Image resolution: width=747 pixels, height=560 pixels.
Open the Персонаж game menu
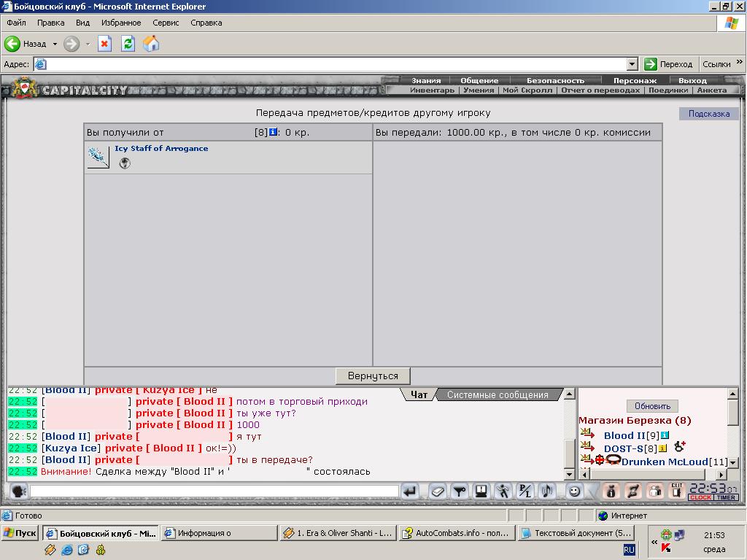[635, 80]
